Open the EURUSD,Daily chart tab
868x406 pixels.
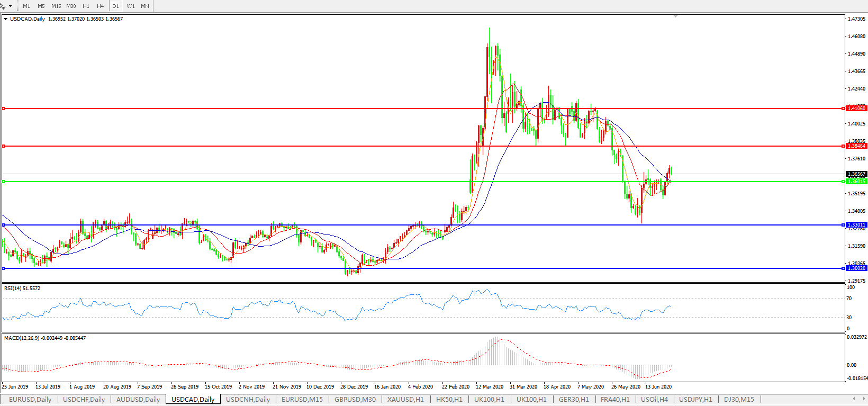pos(30,399)
